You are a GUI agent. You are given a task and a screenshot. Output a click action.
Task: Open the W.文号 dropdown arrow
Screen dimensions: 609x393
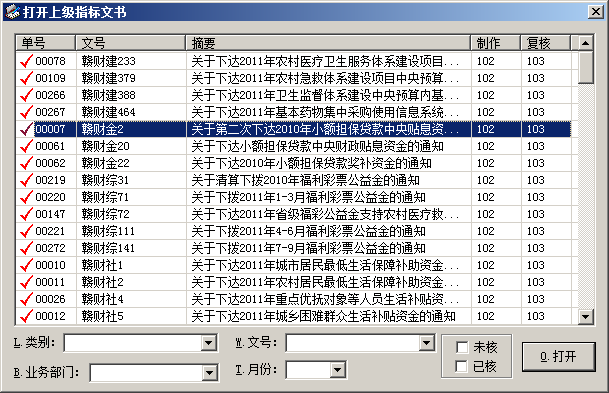pos(426,343)
